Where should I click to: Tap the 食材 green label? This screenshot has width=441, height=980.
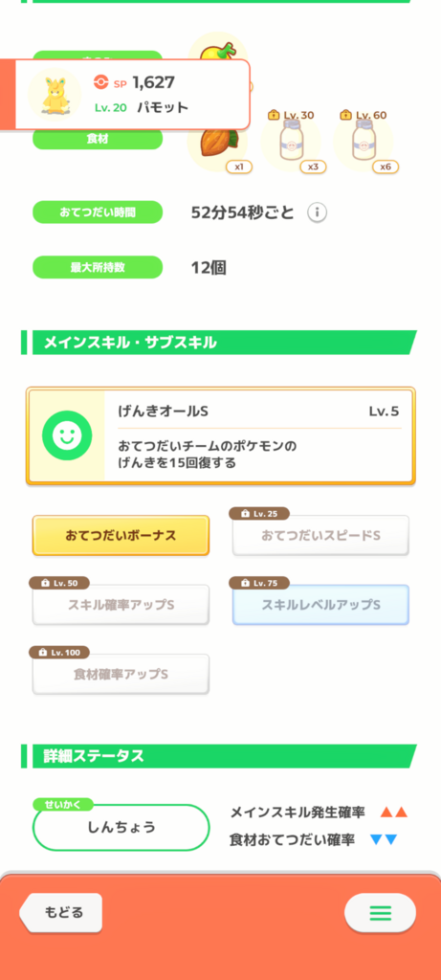pyautogui.click(x=98, y=140)
